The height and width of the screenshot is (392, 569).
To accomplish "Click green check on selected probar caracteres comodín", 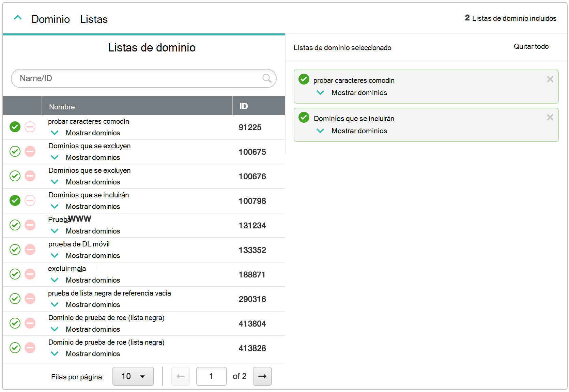I will pos(304,79).
